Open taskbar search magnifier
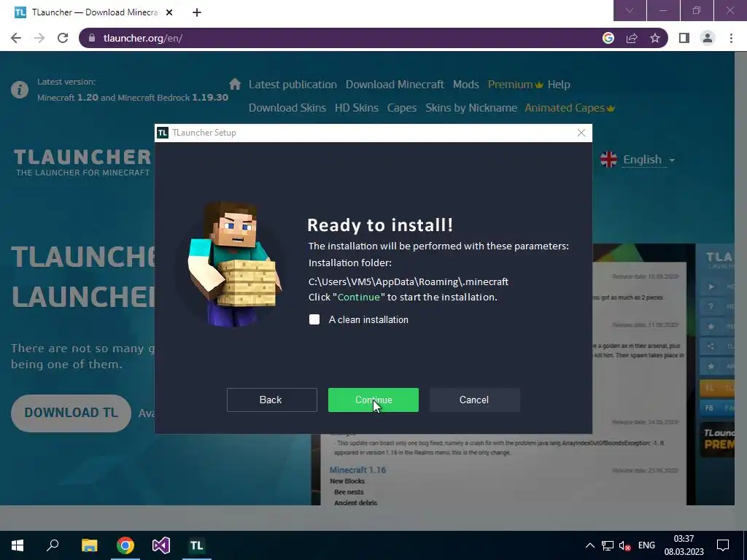747x560 pixels. pyautogui.click(x=53, y=545)
